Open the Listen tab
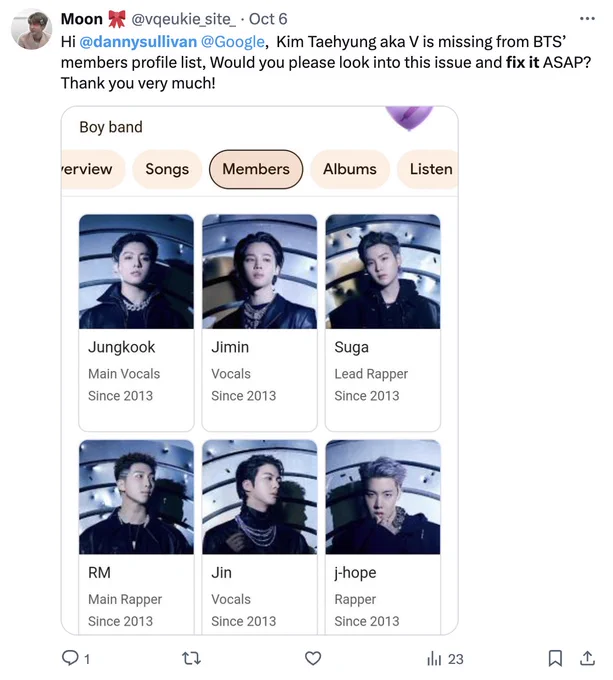The image size is (613, 680). (x=428, y=169)
